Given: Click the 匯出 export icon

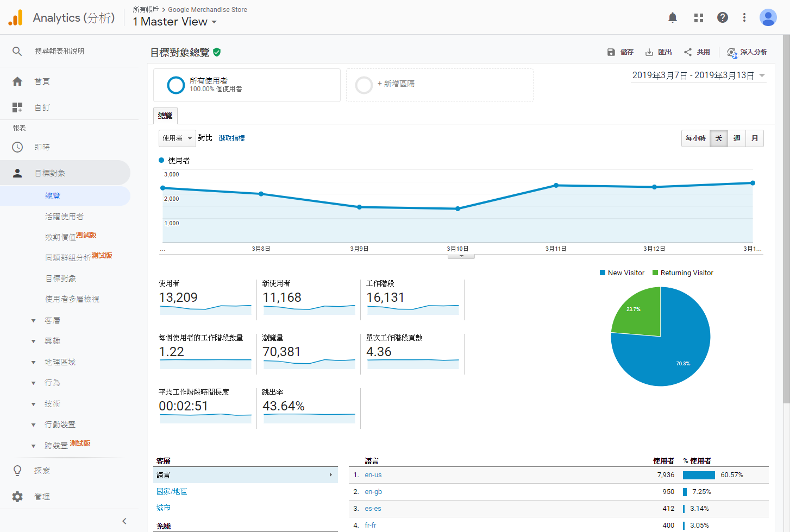Looking at the screenshot, I should pos(649,52).
